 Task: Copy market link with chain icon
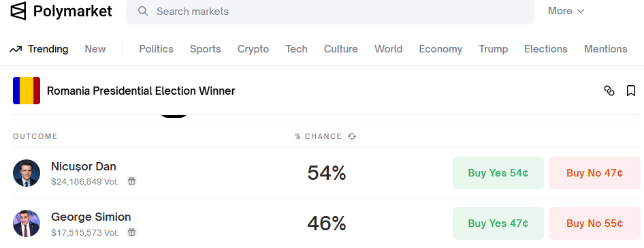(609, 91)
